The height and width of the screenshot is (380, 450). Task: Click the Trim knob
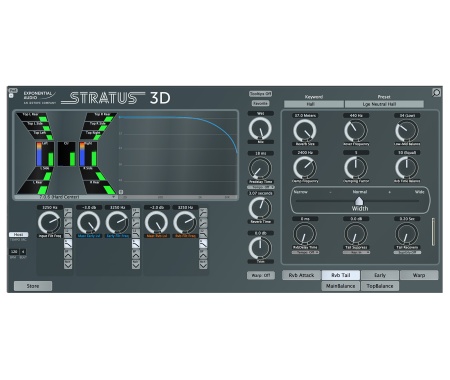pyautogui.click(x=260, y=248)
